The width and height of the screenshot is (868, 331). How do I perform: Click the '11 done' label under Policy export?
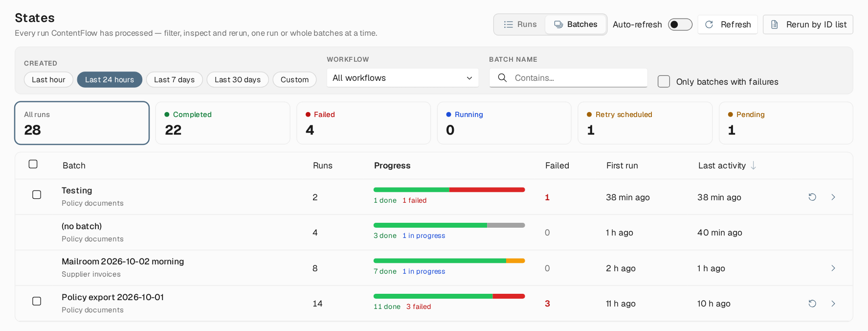tap(387, 307)
